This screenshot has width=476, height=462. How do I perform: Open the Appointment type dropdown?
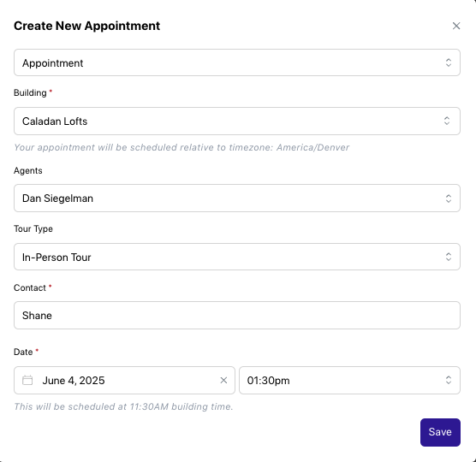237,62
